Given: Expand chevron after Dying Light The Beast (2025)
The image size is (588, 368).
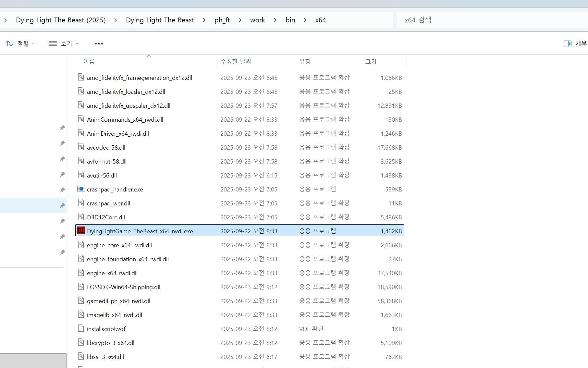Looking at the screenshot, I should coord(116,20).
